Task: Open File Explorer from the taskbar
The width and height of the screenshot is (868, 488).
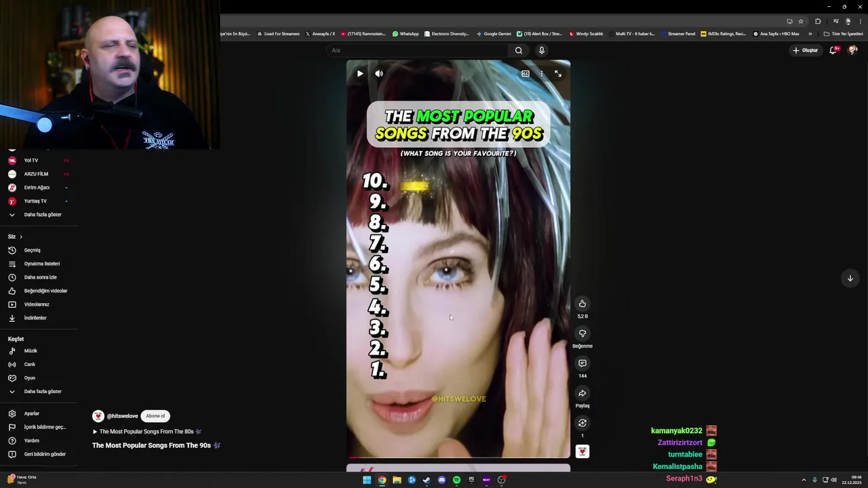Action: [397, 480]
